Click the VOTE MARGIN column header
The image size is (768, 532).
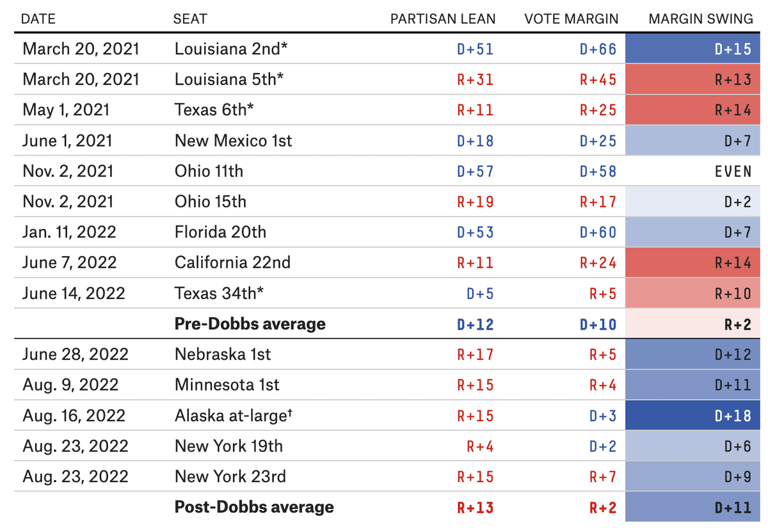click(x=571, y=19)
